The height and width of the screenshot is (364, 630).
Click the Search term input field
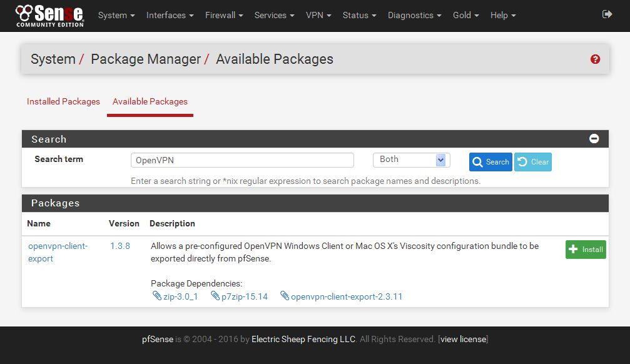[x=242, y=160]
